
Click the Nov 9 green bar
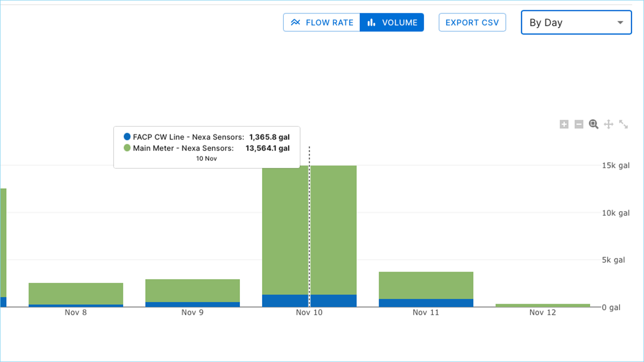coord(192,290)
